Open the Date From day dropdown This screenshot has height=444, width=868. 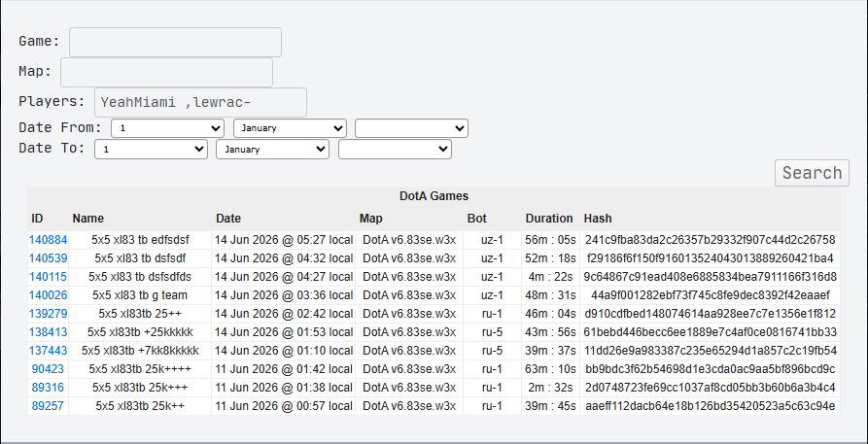(167, 128)
